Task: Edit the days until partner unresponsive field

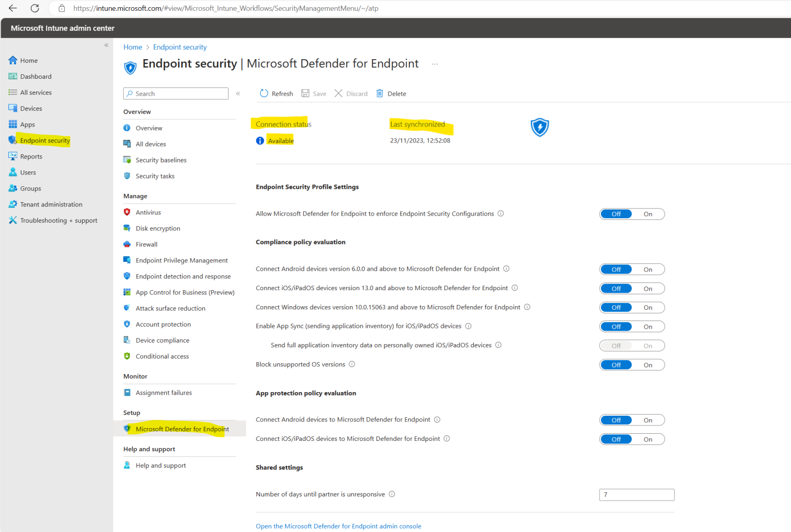Action: tap(637, 494)
